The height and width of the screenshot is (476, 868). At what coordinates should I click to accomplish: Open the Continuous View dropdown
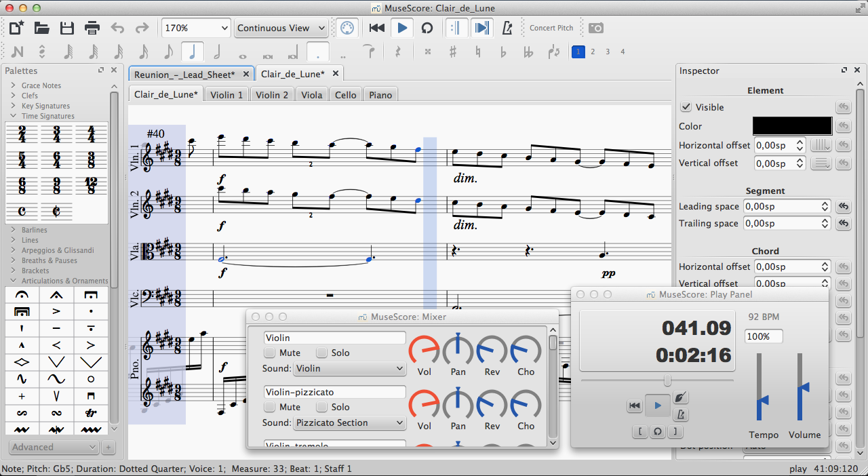[x=281, y=28]
